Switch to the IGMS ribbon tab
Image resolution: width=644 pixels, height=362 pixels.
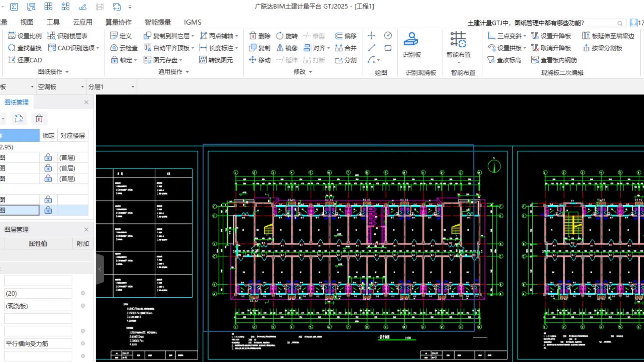pos(193,22)
